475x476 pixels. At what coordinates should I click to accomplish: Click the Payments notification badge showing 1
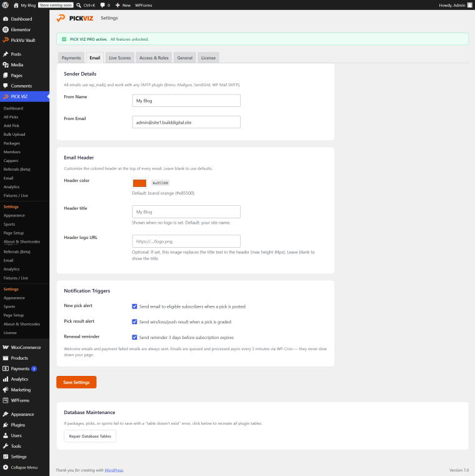[x=34, y=369]
